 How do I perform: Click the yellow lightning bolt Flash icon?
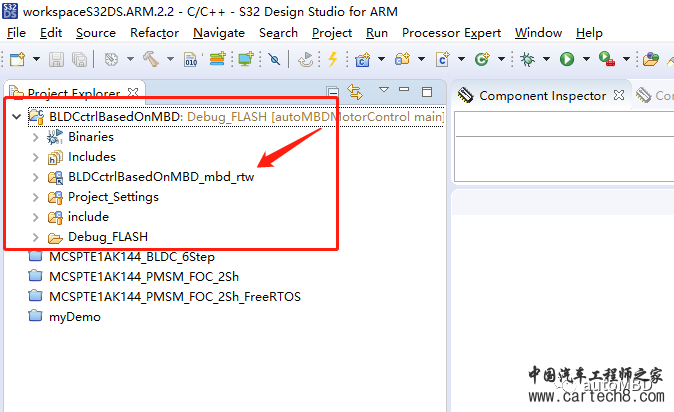click(332, 59)
